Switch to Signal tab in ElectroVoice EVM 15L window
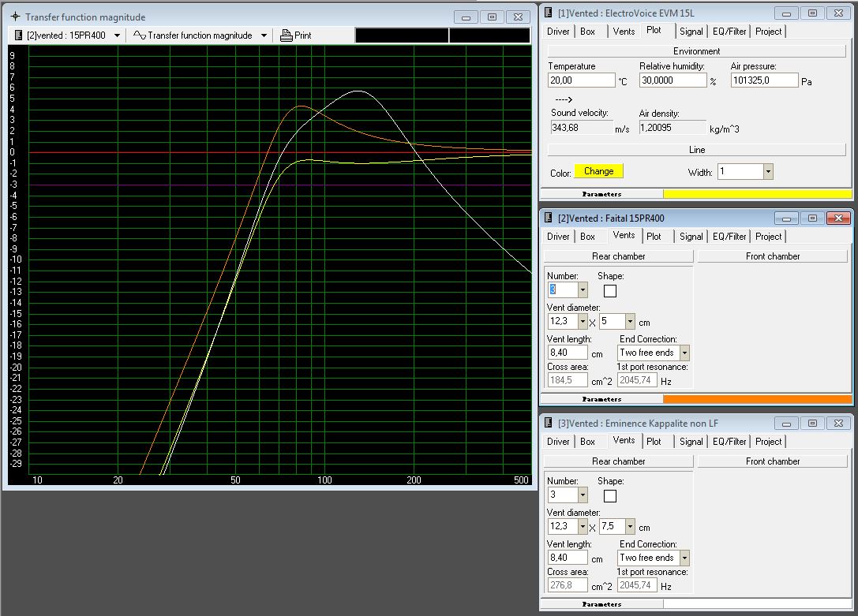 click(691, 32)
